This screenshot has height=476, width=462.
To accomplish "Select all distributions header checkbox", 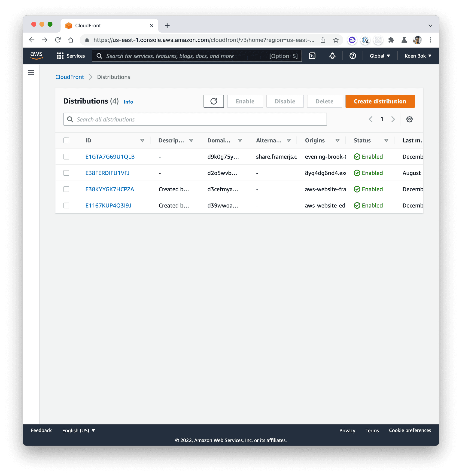I will click(66, 140).
